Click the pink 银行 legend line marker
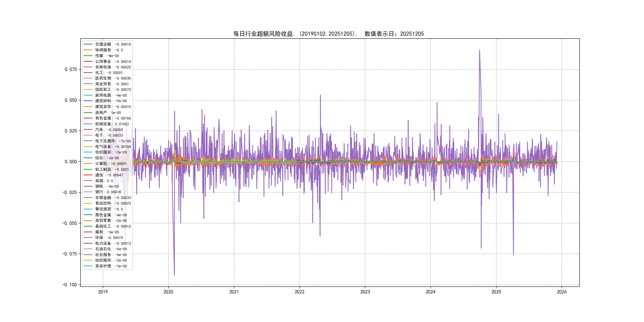 88,192
